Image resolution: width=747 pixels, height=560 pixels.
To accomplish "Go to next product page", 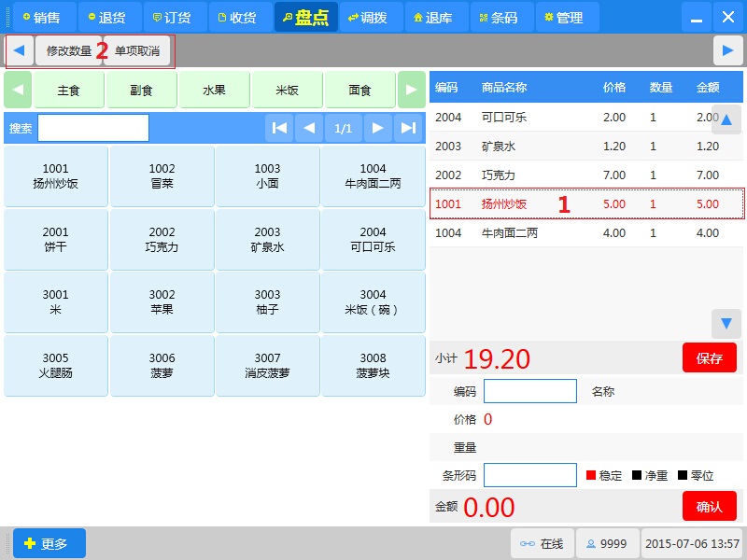I will tap(378, 128).
